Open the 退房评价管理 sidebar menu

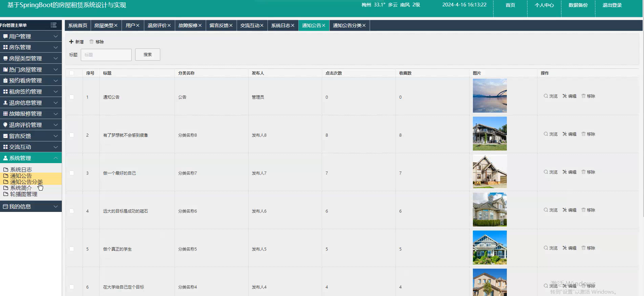(x=31, y=125)
